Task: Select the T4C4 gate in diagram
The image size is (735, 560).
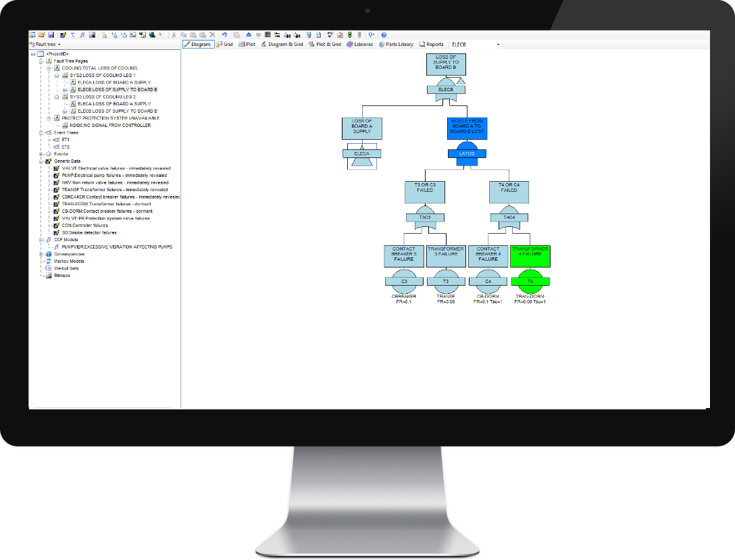Action: 509,218
